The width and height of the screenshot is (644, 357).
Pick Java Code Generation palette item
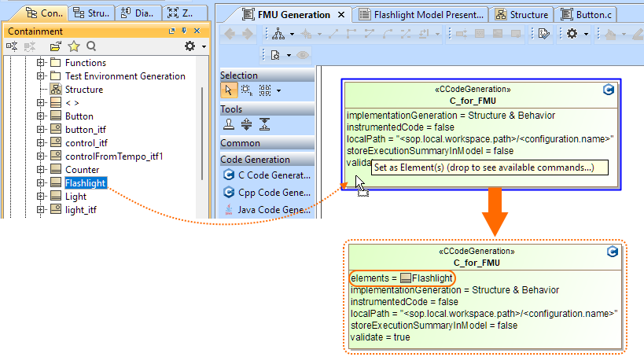(267, 210)
